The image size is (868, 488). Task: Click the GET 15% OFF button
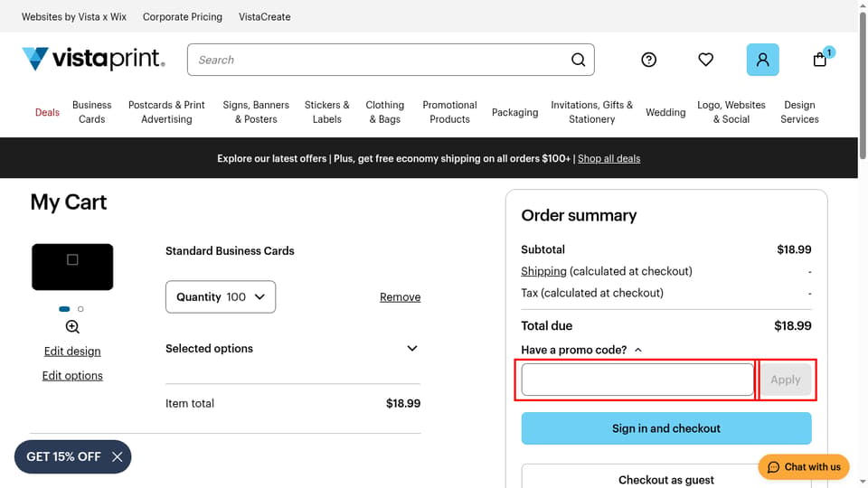(63, 457)
